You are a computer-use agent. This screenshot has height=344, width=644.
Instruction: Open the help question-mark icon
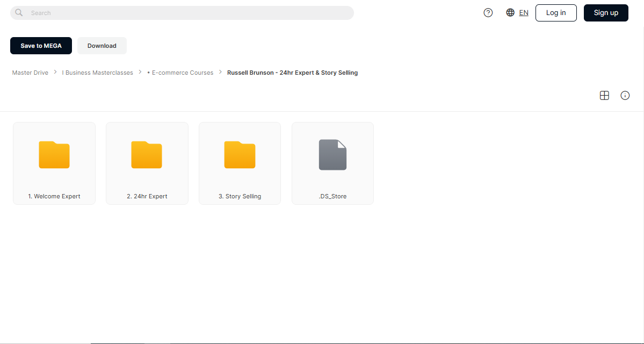tap(488, 13)
